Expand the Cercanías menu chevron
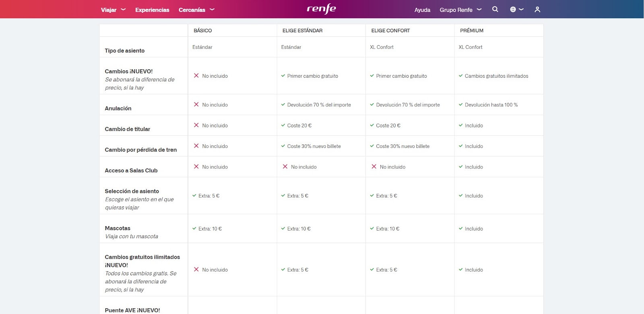This screenshot has height=314, width=644. coord(212,9)
